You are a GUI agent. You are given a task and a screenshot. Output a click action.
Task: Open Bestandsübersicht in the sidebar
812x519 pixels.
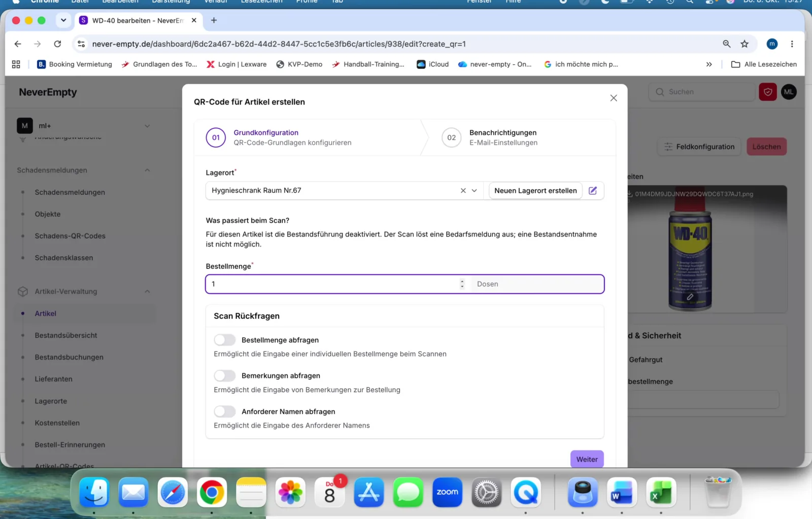pyautogui.click(x=66, y=335)
